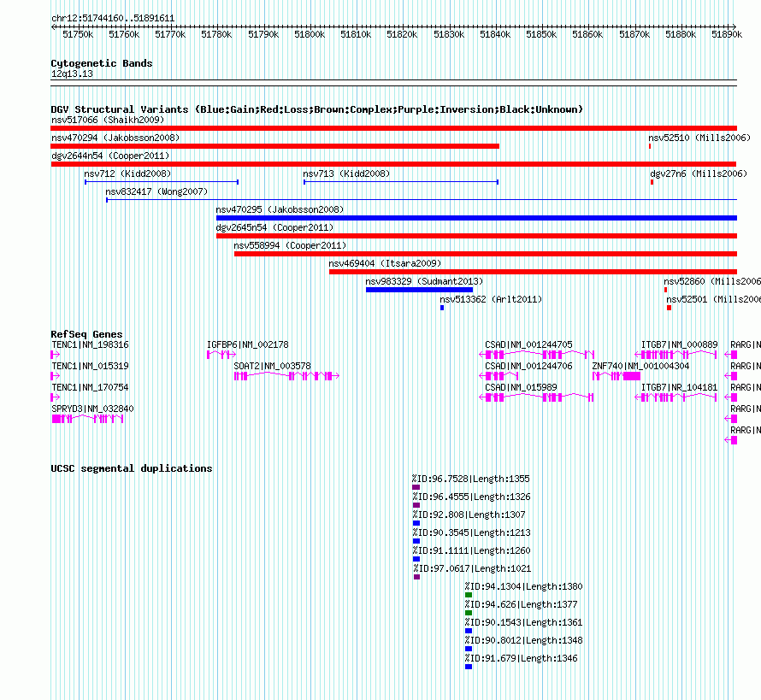Viewport: 761px width, 700px height.
Task: Select the nsv470295 (Jakobsson2008) label text
Action: tap(280, 209)
